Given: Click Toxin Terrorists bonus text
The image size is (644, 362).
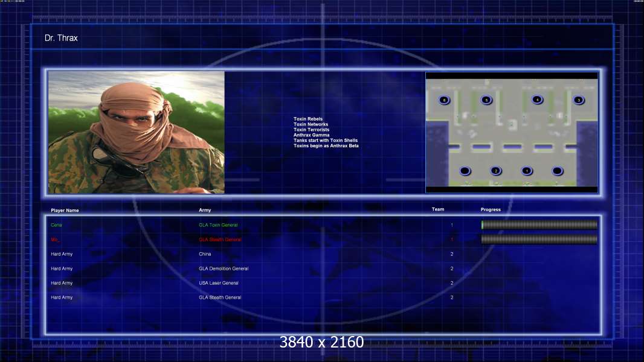Looking at the screenshot, I should coord(311,130).
